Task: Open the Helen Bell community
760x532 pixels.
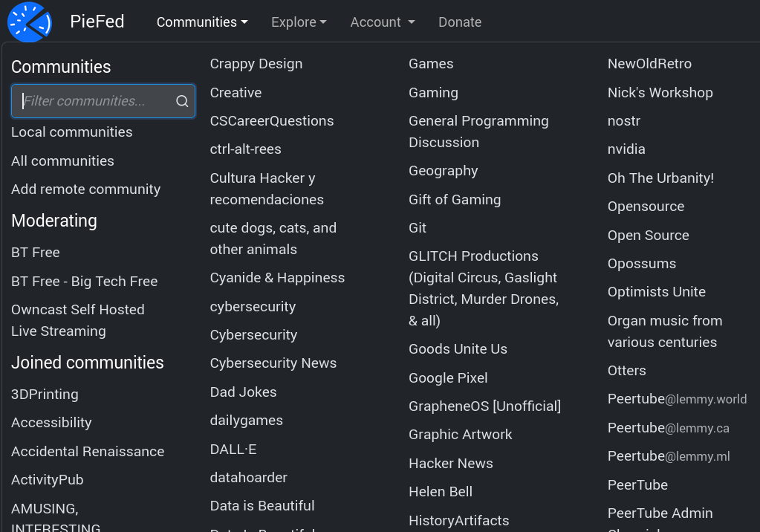Action: 440,492
